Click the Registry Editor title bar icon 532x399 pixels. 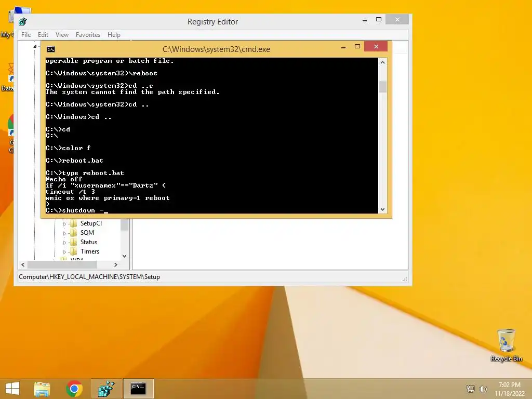pos(23,22)
